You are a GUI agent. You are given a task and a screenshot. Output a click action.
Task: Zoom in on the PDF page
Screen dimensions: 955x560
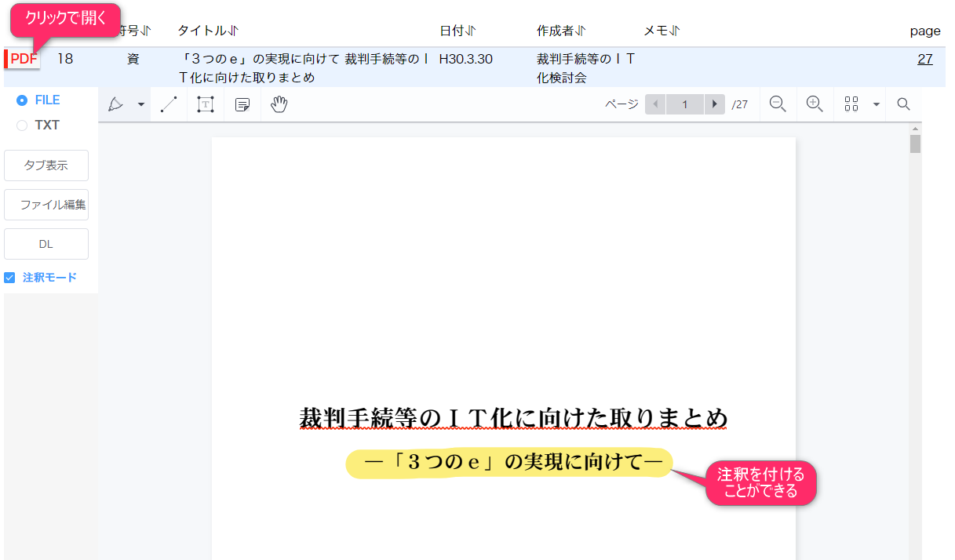815,104
